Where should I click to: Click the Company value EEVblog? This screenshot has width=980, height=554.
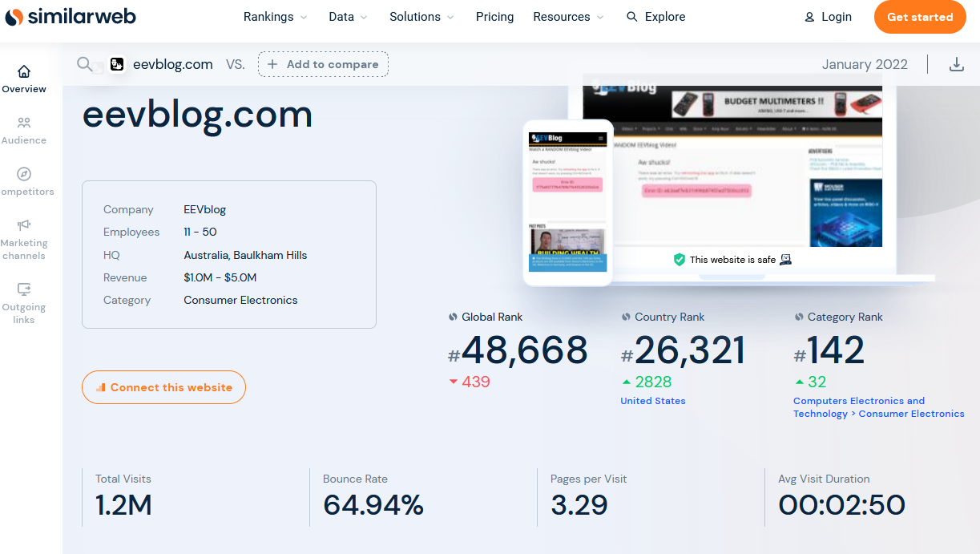coord(205,209)
